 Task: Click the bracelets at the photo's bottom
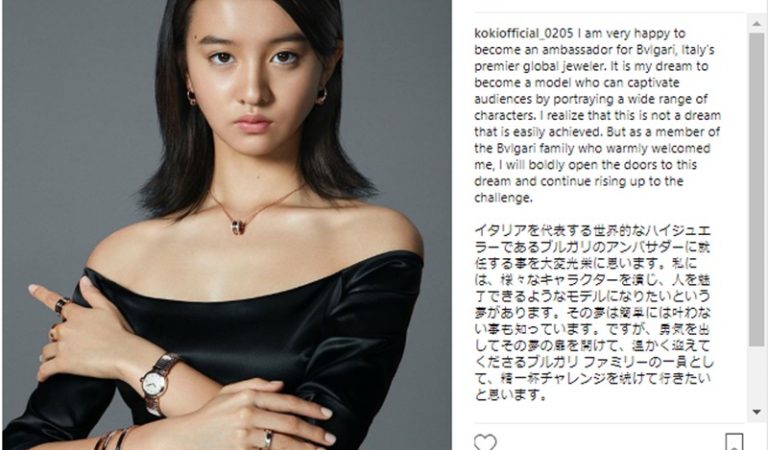116,438
